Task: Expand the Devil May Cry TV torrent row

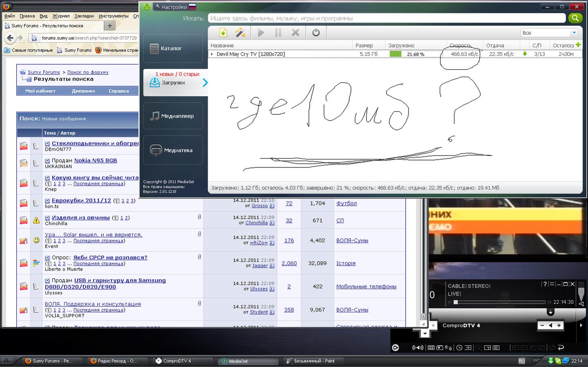Action: [x=212, y=54]
